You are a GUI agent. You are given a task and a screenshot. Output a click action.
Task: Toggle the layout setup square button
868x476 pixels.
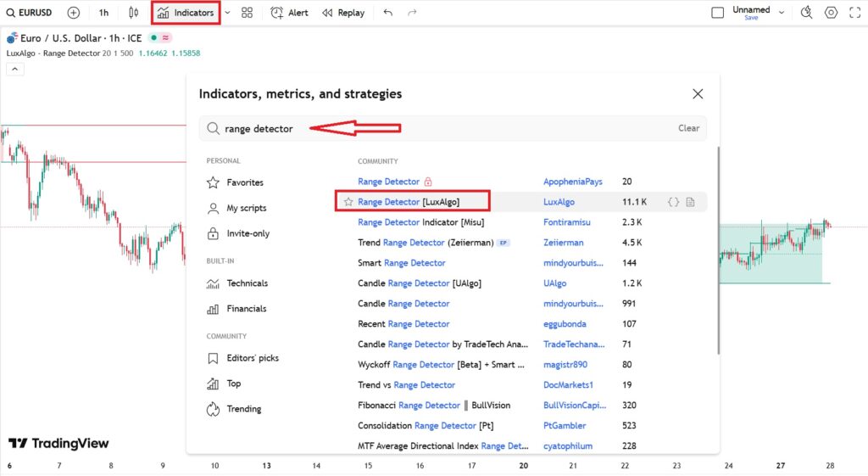(x=717, y=13)
